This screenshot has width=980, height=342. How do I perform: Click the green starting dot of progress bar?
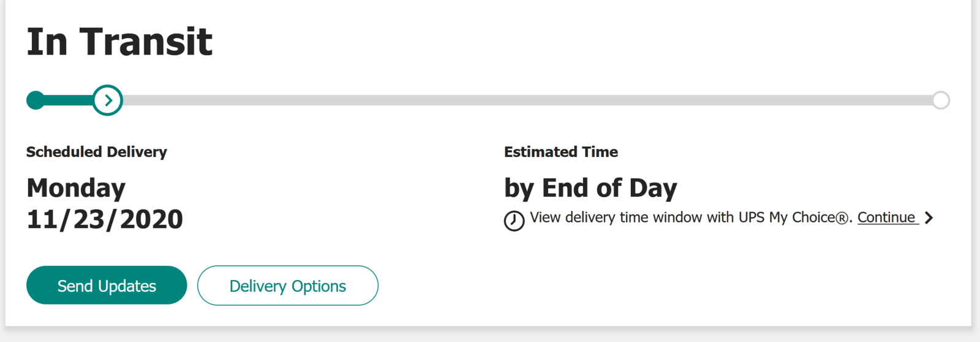(x=36, y=100)
